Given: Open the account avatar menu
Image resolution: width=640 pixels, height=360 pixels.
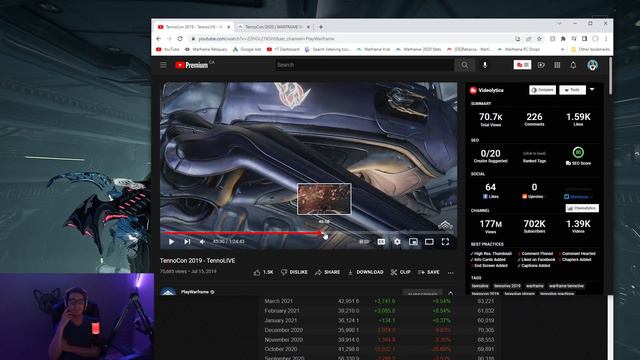Looking at the screenshot, I should (x=592, y=65).
